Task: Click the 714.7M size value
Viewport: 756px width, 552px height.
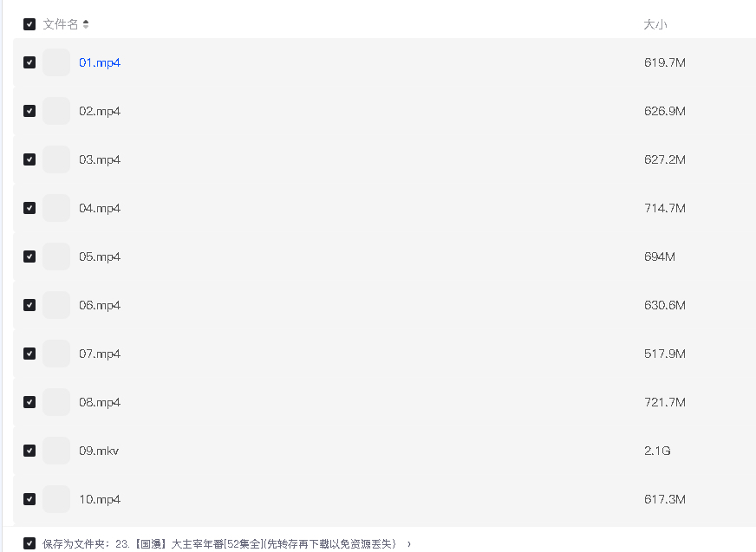Action: (665, 208)
